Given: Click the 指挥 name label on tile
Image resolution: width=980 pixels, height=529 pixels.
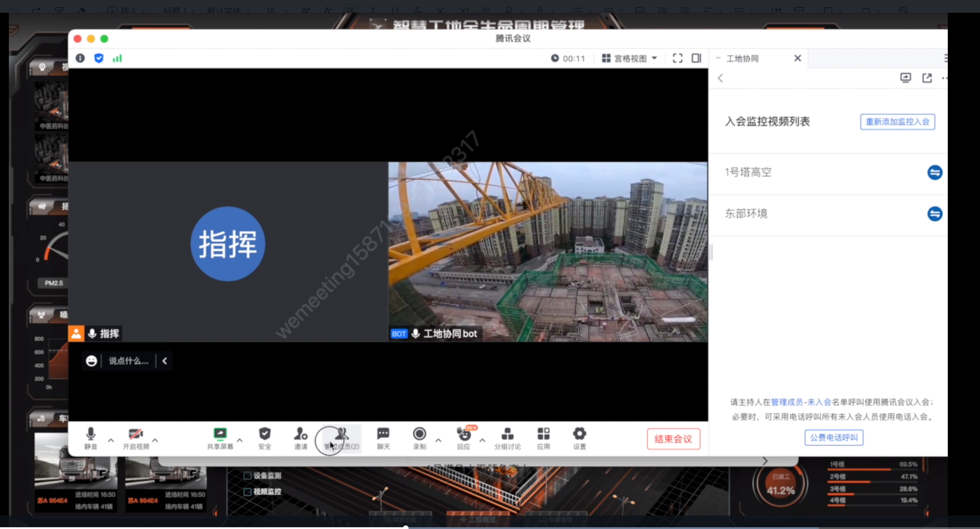Looking at the screenshot, I should [x=109, y=334].
